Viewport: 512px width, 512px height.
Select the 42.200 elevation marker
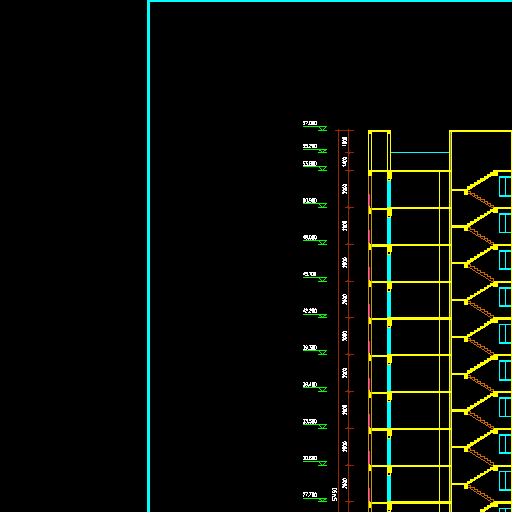(315, 313)
